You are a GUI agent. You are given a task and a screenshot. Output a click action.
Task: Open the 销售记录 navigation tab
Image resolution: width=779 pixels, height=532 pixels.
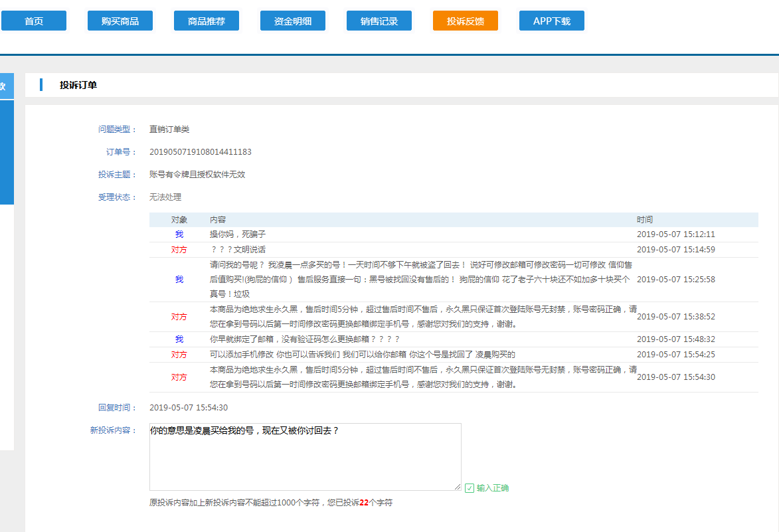tap(379, 21)
